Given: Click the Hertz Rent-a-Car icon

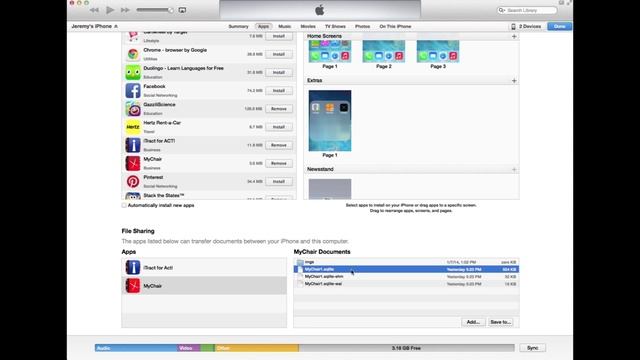Looking at the screenshot, I should 133,127.
